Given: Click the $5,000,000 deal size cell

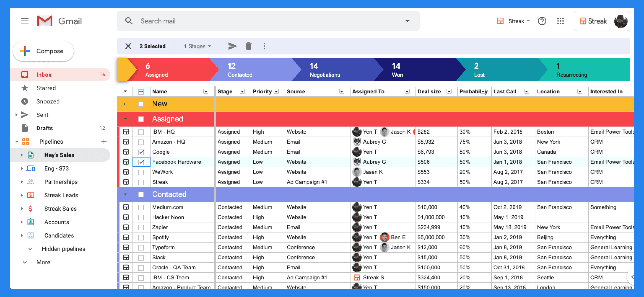Looking at the screenshot, I should pyautogui.click(x=436, y=237).
